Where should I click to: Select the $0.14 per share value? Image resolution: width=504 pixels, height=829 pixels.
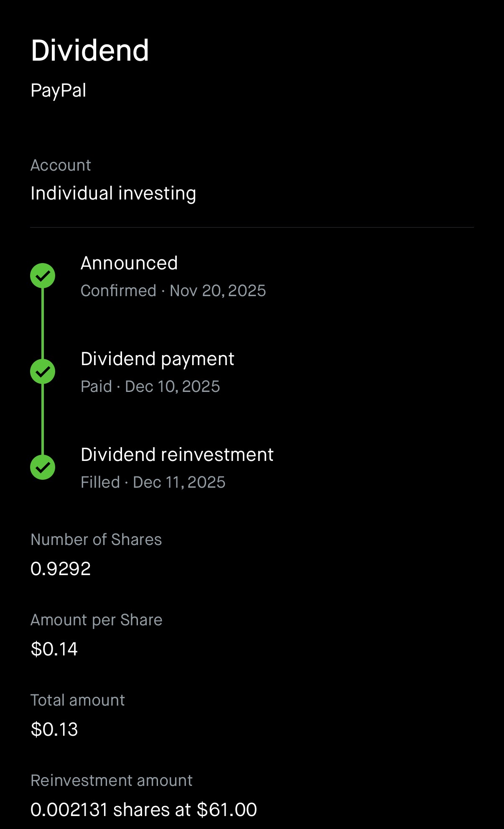coord(54,649)
